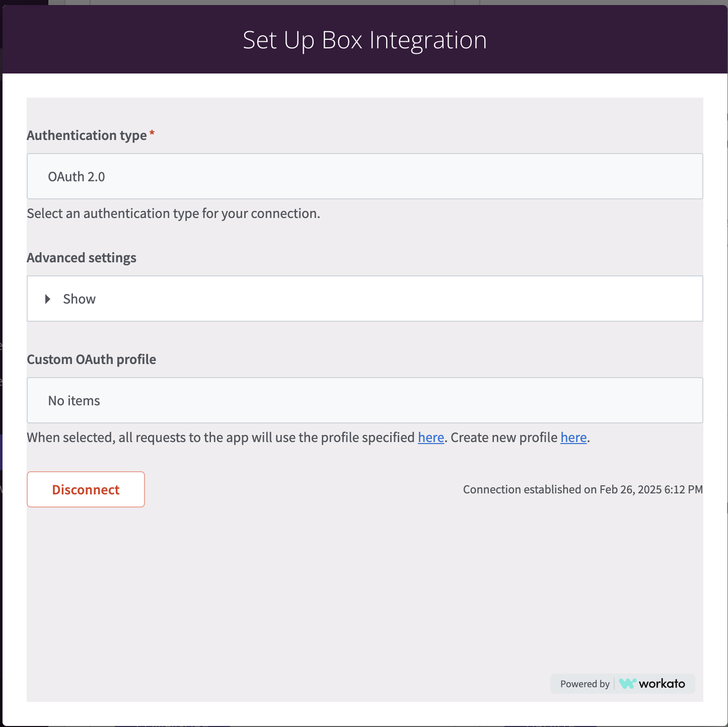728x727 pixels.
Task: Click the Advanced settings heading label
Action: click(82, 258)
